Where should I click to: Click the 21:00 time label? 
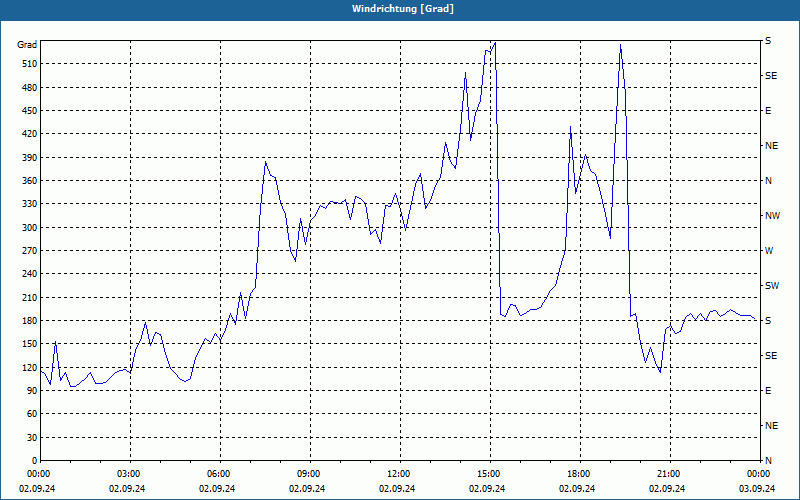pos(670,474)
